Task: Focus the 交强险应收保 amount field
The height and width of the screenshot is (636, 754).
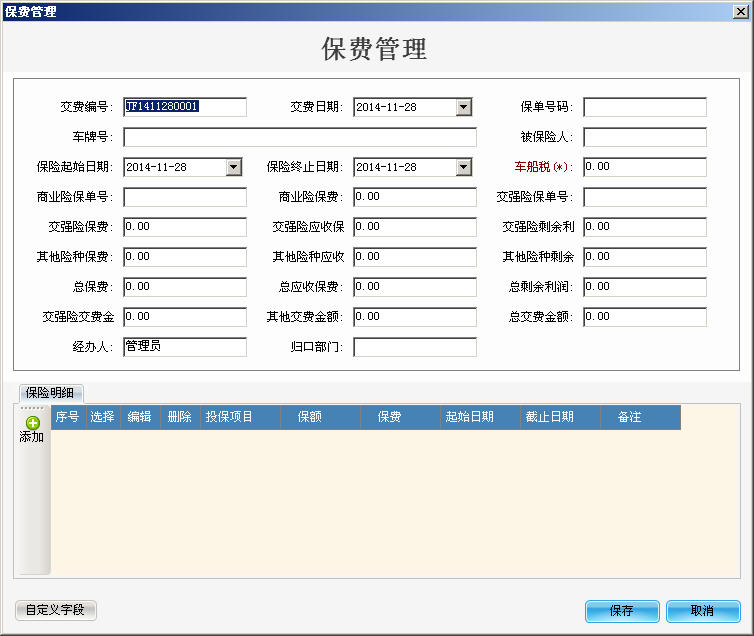Action: pos(415,227)
